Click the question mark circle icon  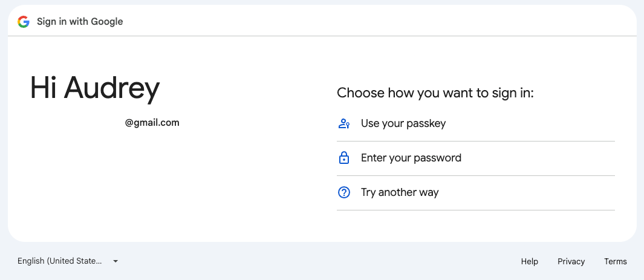[x=343, y=192]
